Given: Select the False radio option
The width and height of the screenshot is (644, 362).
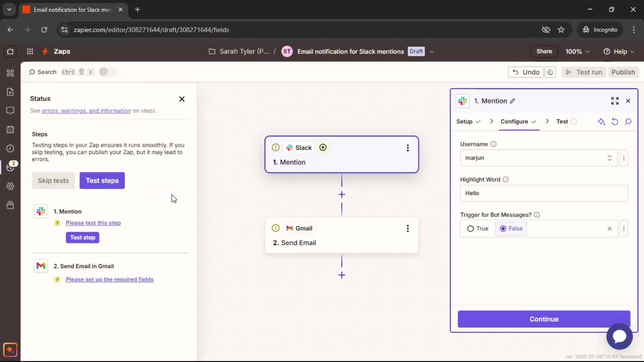Looking at the screenshot, I should click(511, 229).
